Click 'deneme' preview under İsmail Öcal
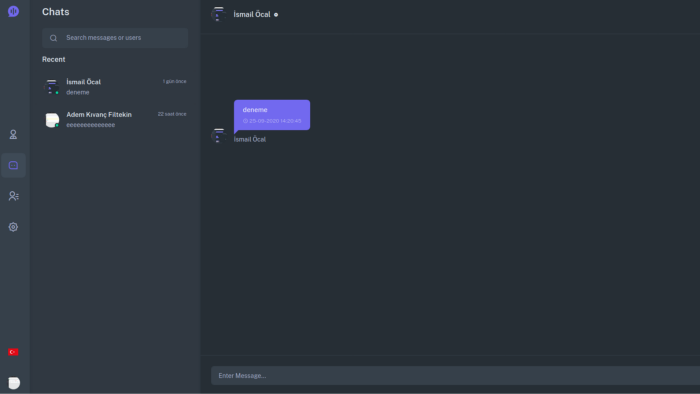The height and width of the screenshot is (394, 700). 78,92
